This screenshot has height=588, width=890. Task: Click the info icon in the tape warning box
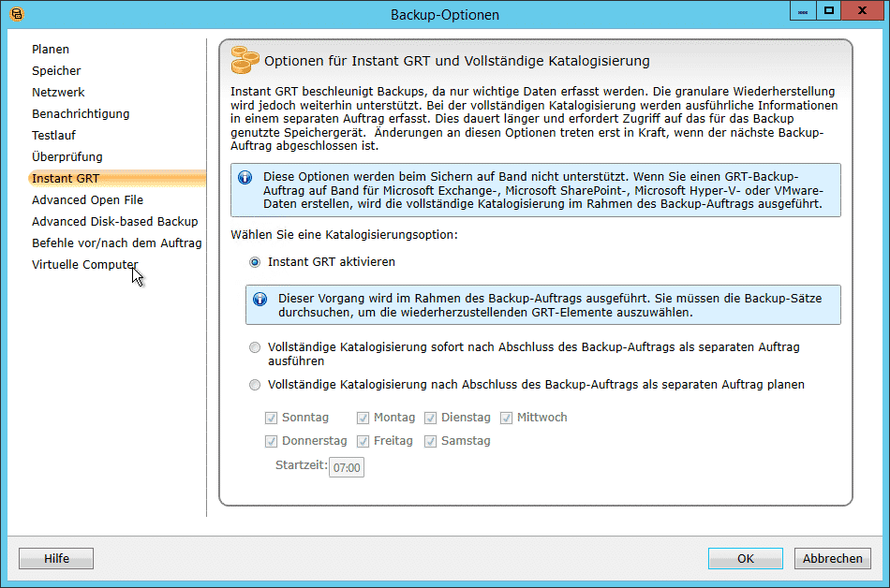coord(245,178)
